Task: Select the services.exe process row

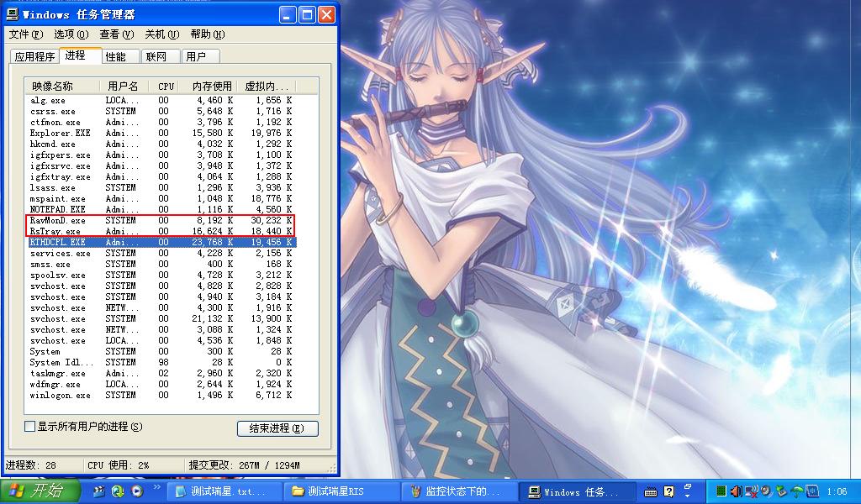Action: [162, 254]
